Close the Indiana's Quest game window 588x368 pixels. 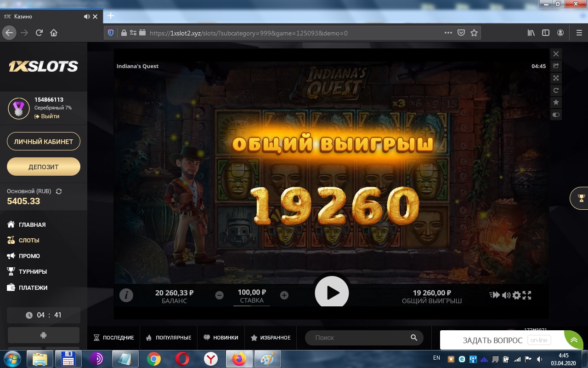(x=556, y=54)
